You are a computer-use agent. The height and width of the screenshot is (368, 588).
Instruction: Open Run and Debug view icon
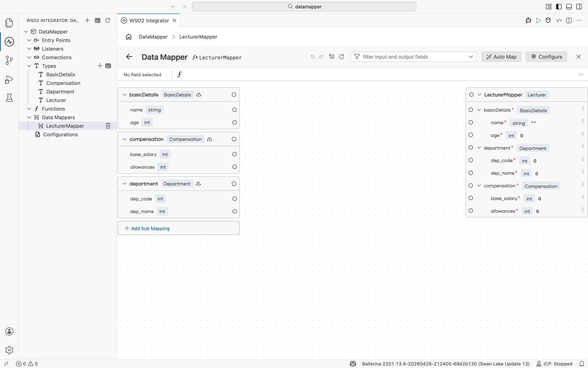click(x=9, y=79)
